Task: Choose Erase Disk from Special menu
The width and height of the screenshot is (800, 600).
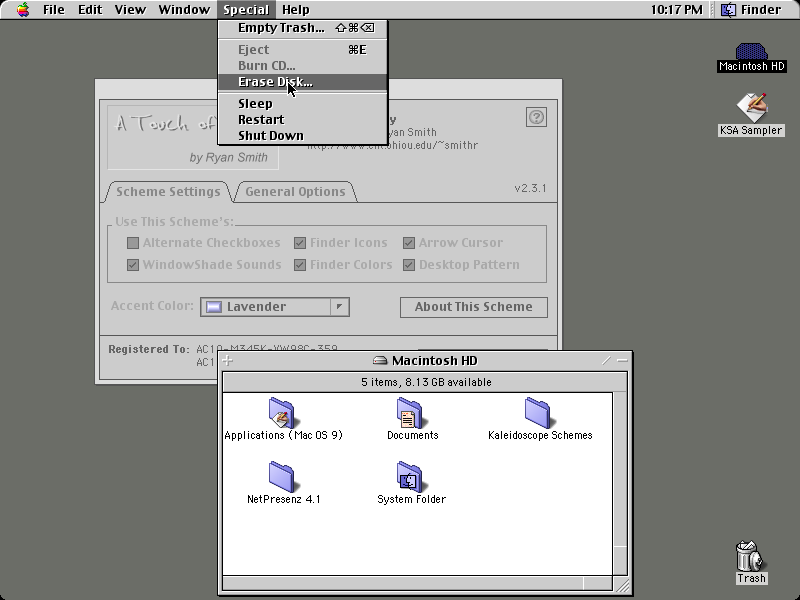Action: pyautogui.click(x=303, y=82)
